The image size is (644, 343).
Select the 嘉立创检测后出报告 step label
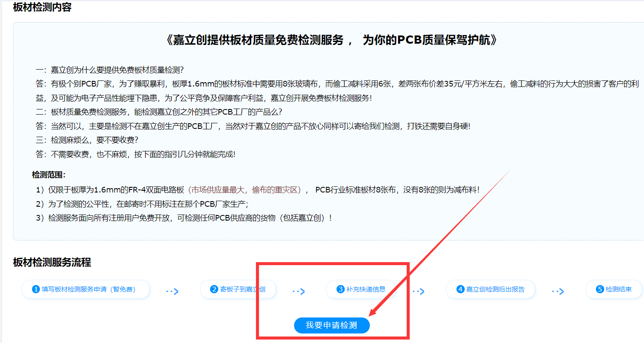point(495,289)
